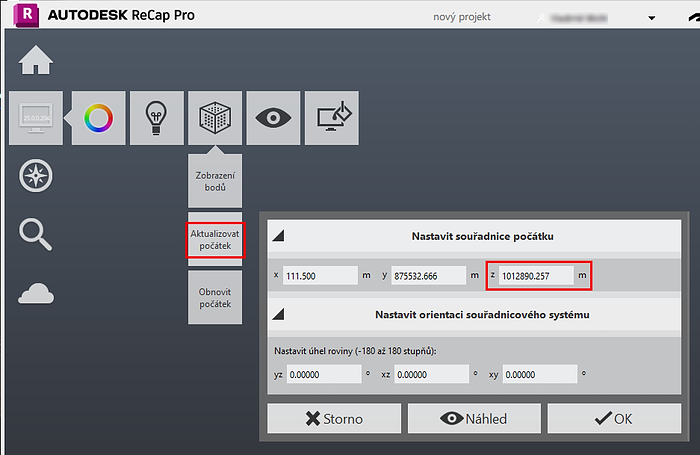Click the monitor paint bucket icon
Image resolution: width=700 pixels, height=455 pixels.
pos(330,118)
